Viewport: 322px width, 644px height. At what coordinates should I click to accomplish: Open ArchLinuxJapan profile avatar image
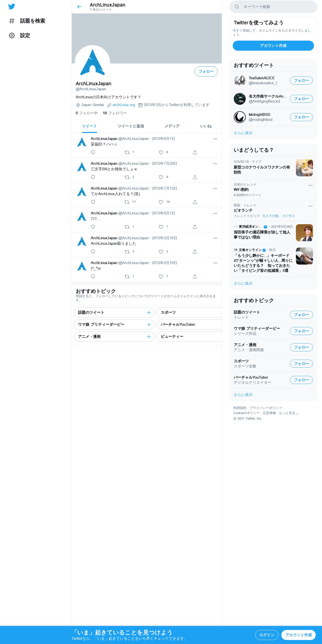click(93, 63)
